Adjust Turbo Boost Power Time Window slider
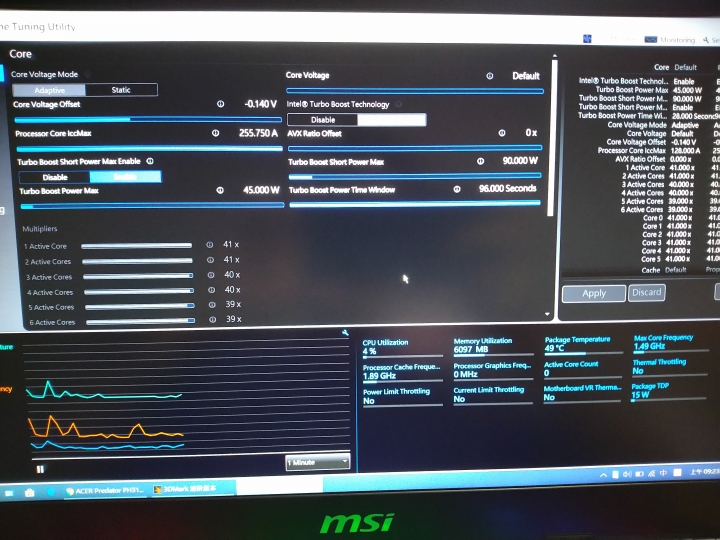Viewport: 720px width, 540px height. click(415, 204)
